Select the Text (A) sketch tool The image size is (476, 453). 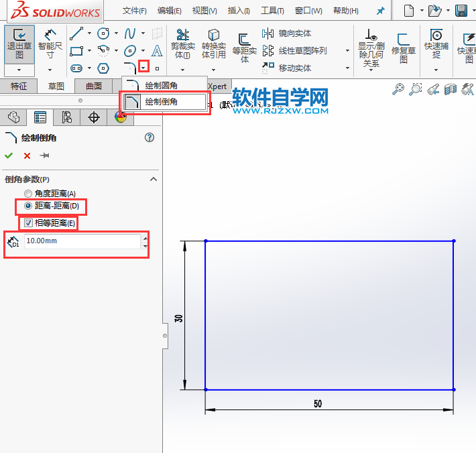[x=157, y=51]
